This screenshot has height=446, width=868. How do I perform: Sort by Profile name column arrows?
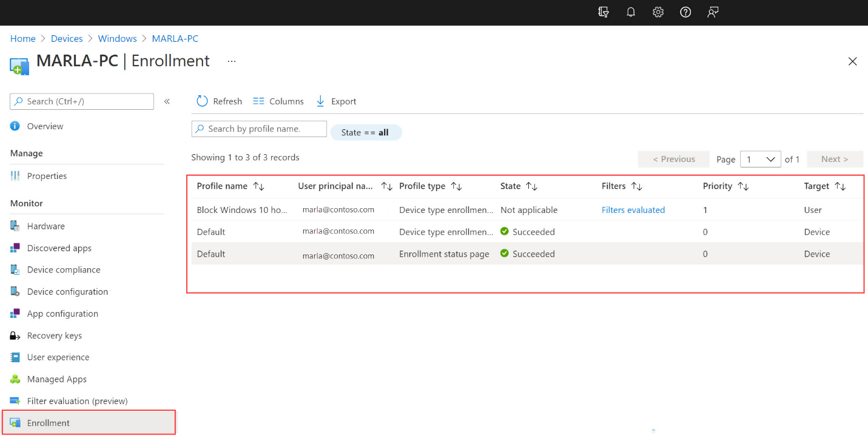(258, 186)
